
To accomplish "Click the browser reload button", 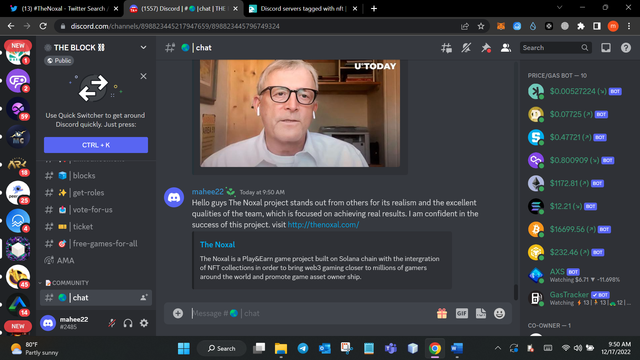I will (43, 26).
